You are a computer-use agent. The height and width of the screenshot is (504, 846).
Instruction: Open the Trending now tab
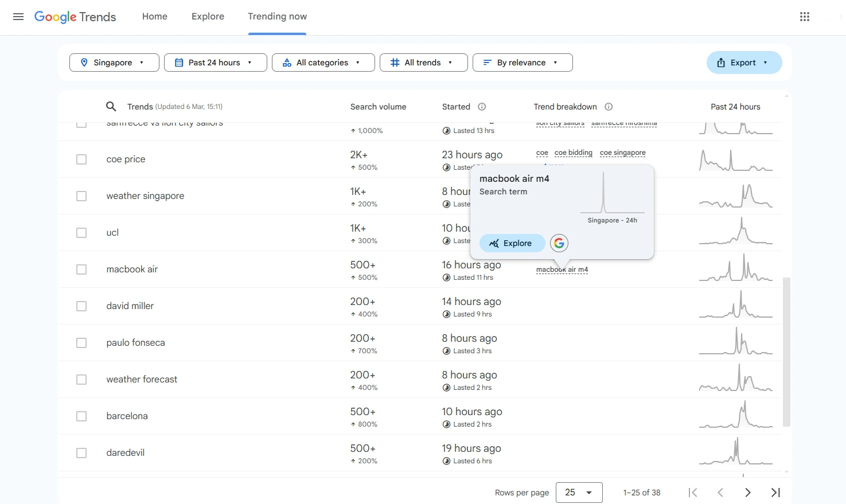(277, 17)
